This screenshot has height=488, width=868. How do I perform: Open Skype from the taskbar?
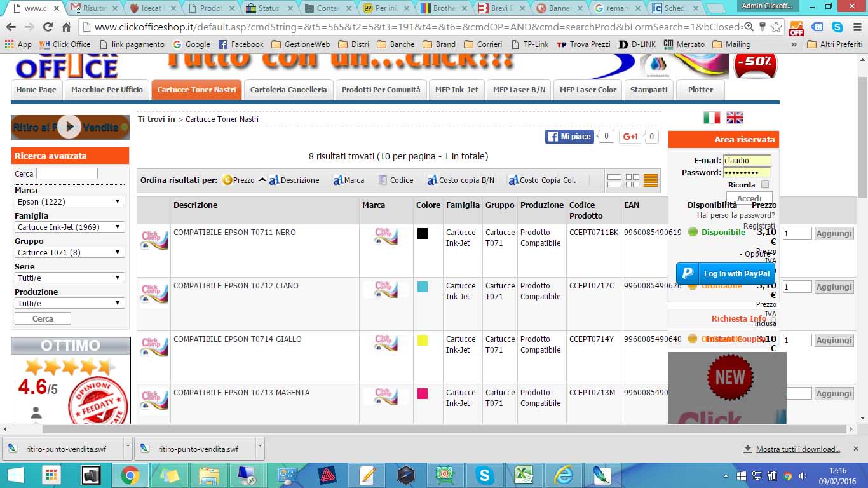485,475
